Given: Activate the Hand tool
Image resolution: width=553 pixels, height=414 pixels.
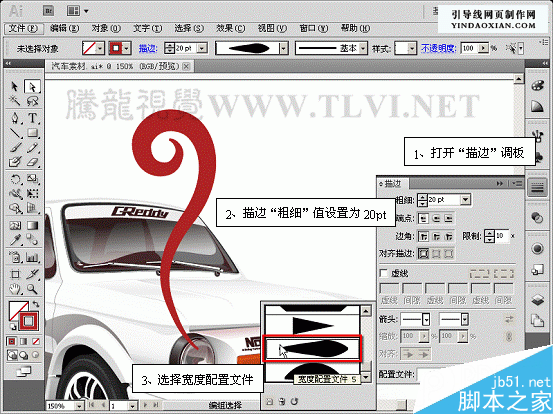Looking at the screenshot, I should [x=14, y=289].
